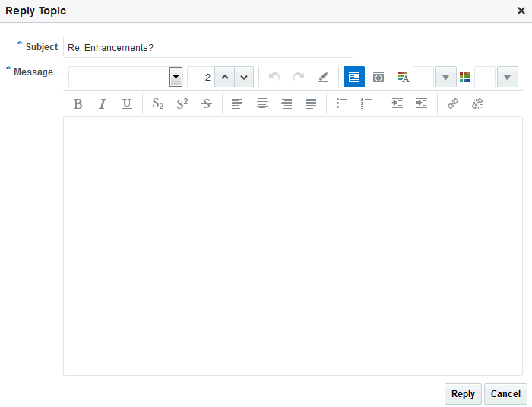Close the Reply Topic dialog
Screen dimensions: 532x407
point(521,11)
